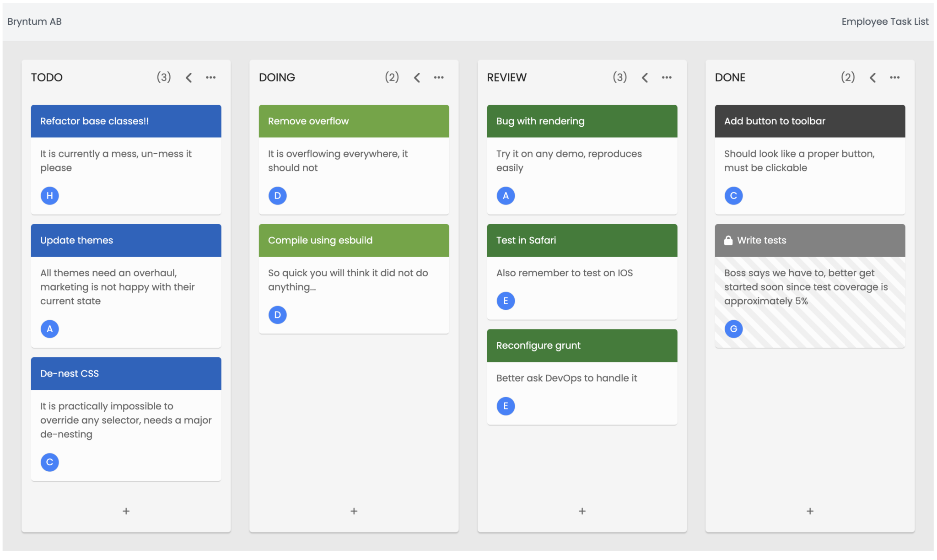Screen dimensions: 937x560
Task: Click the DONE column count (2)
Action: pyautogui.click(x=848, y=77)
